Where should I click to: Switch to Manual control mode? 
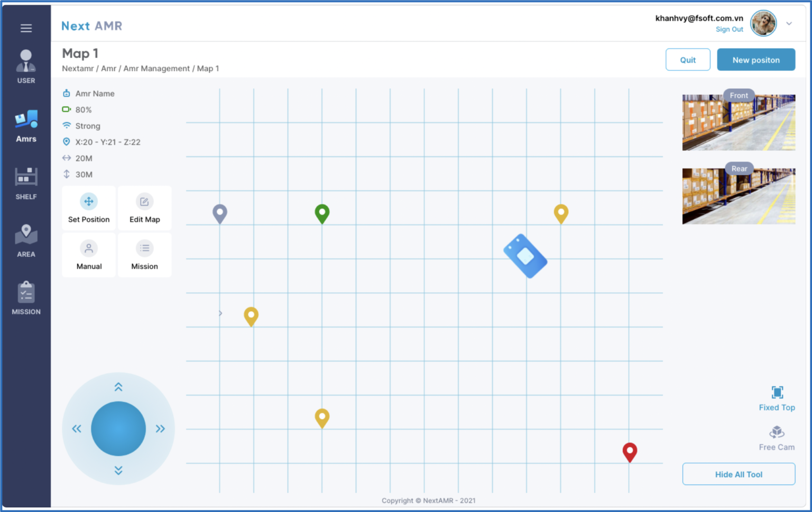(x=89, y=255)
